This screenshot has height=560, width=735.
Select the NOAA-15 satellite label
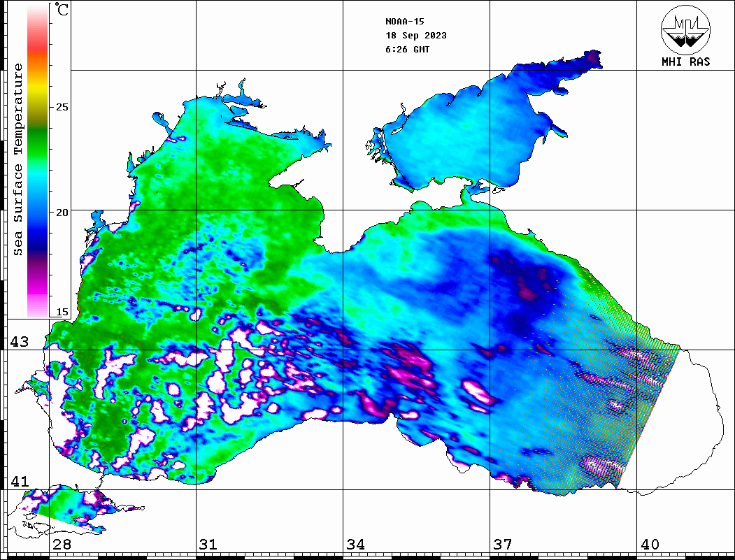404,22
